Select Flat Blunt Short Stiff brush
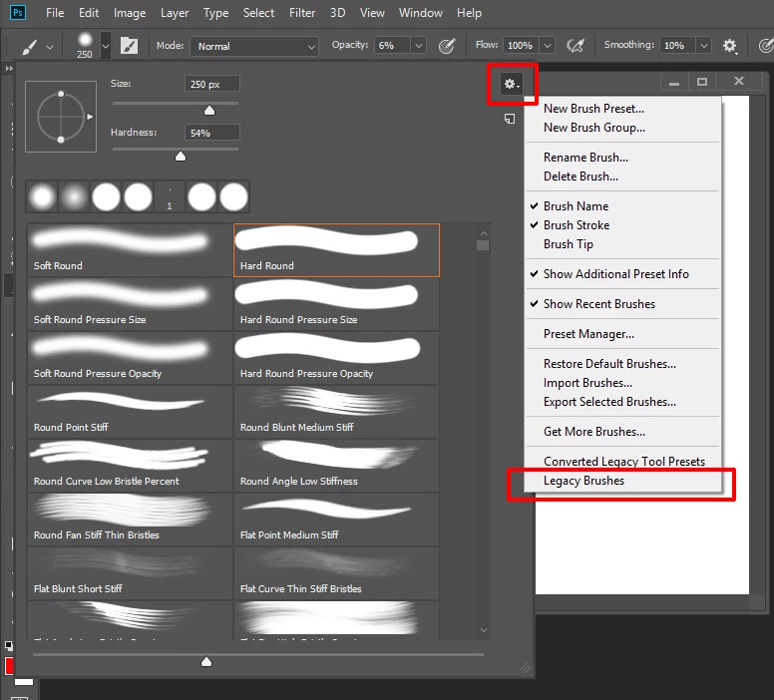This screenshot has height=700, width=774. click(x=130, y=573)
